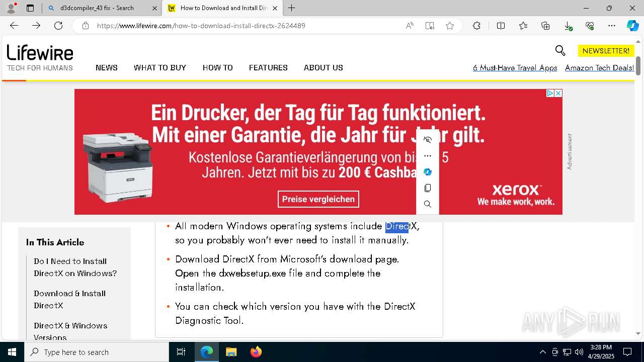Viewport: 644px width, 362px height.
Task: Jump to DirectX & Windows Versions section
Action: pyautogui.click(x=70, y=331)
